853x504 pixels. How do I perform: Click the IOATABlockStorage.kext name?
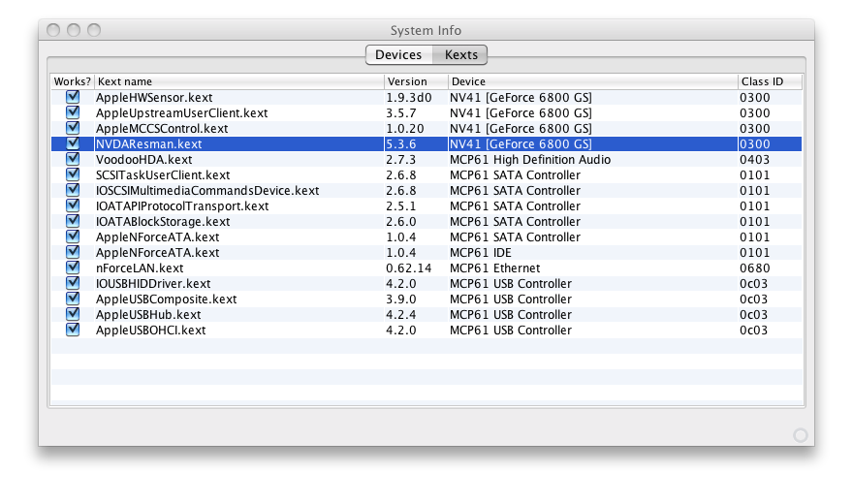click(163, 221)
